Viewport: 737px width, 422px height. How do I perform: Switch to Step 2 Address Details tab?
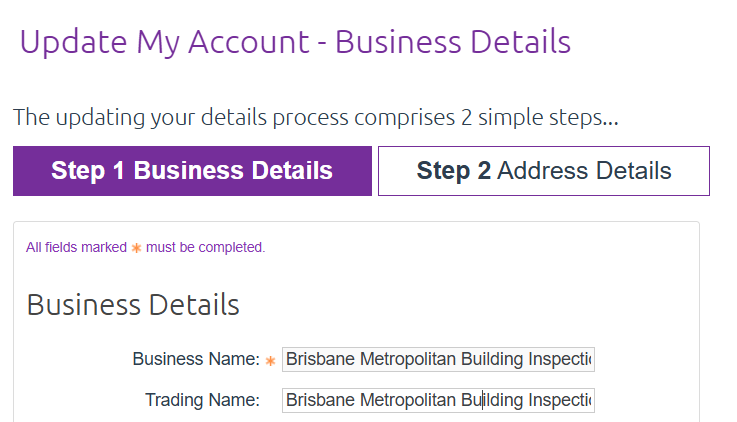point(543,171)
